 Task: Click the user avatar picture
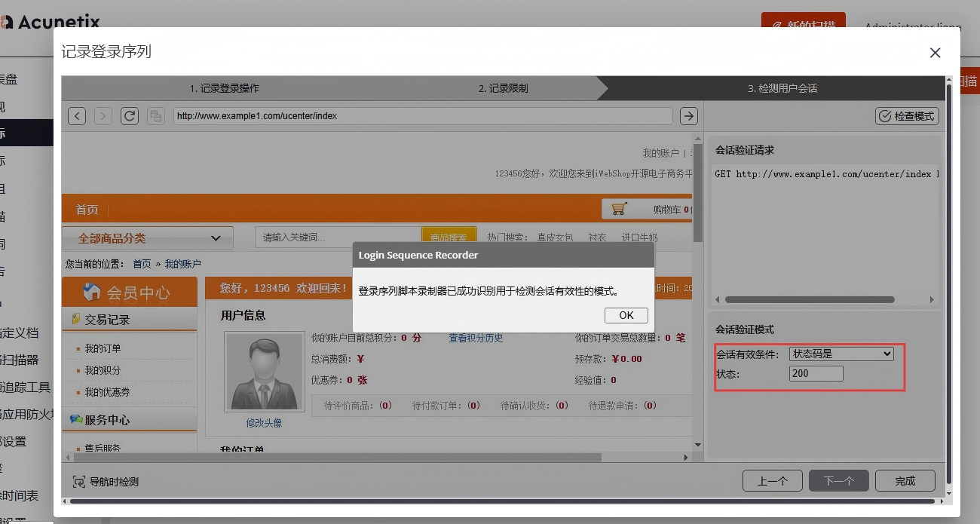263,372
